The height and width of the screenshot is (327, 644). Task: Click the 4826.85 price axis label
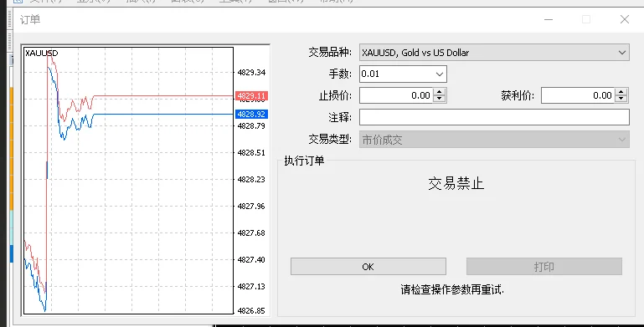click(251, 310)
